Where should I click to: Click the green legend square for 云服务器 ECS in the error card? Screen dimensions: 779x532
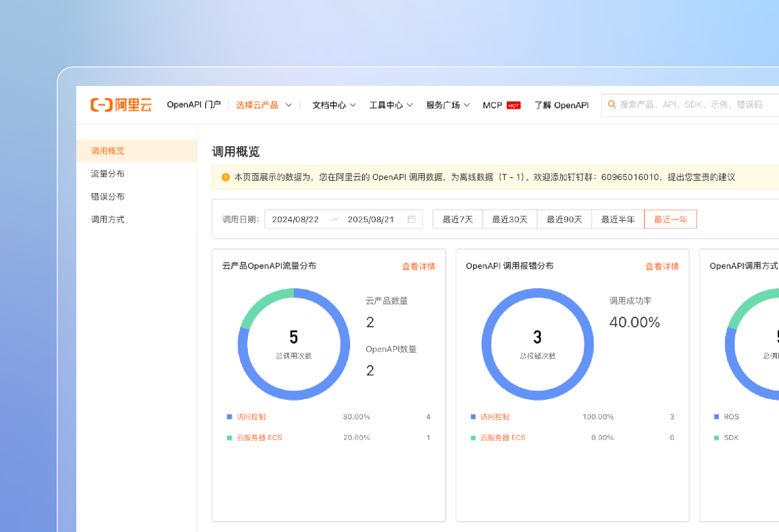click(x=473, y=438)
